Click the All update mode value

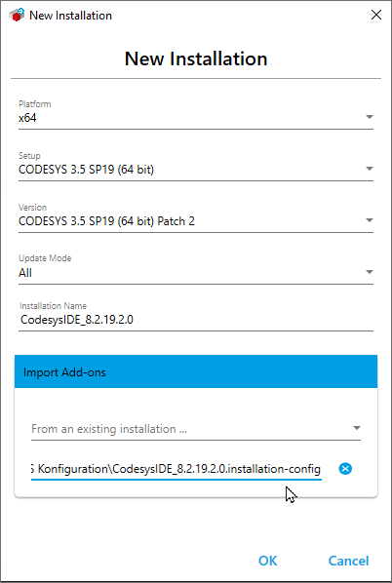click(25, 273)
